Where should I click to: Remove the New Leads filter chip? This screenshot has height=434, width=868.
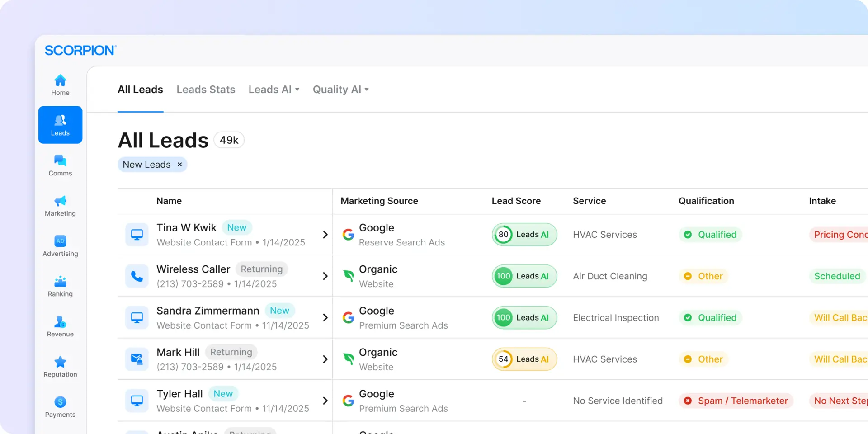(180, 165)
